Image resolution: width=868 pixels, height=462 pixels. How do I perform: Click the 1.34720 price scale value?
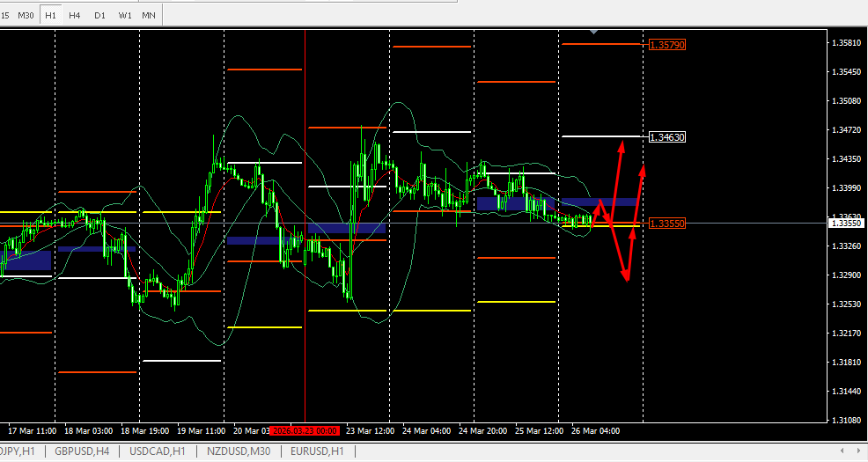[x=847, y=130]
